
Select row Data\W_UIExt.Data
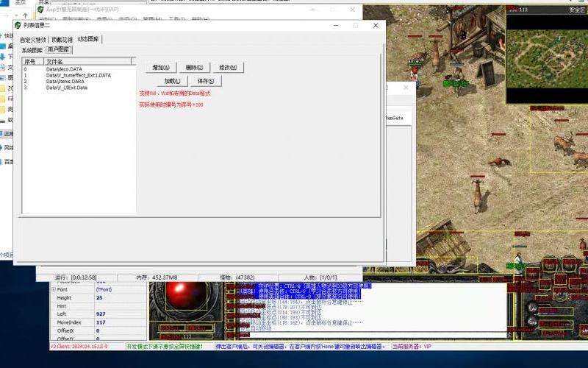[79, 88]
